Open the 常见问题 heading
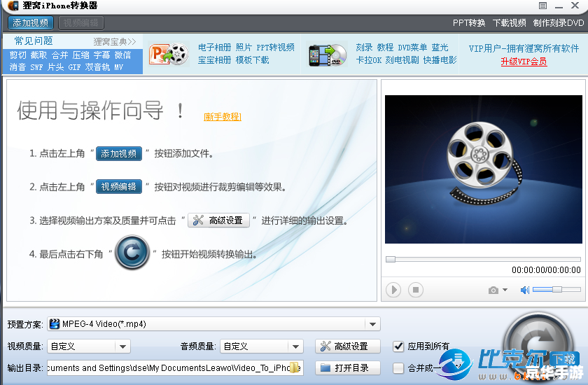Screen dimensions: 588x385 point(34,41)
